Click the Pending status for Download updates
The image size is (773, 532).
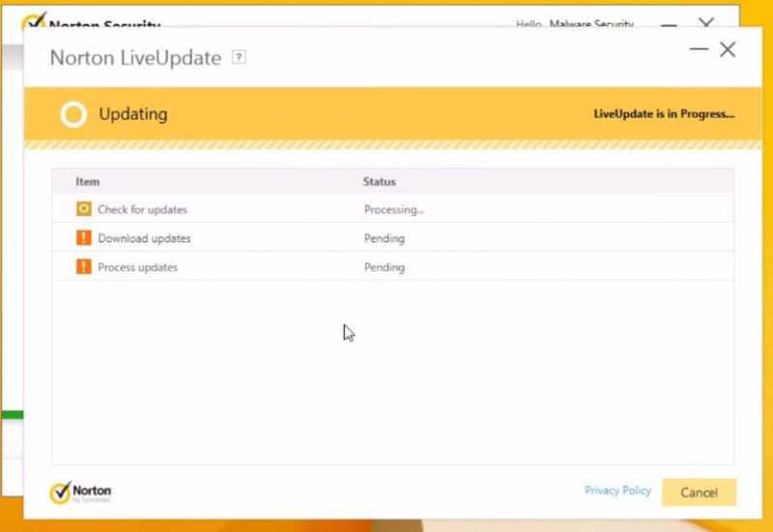tap(384, 238)
